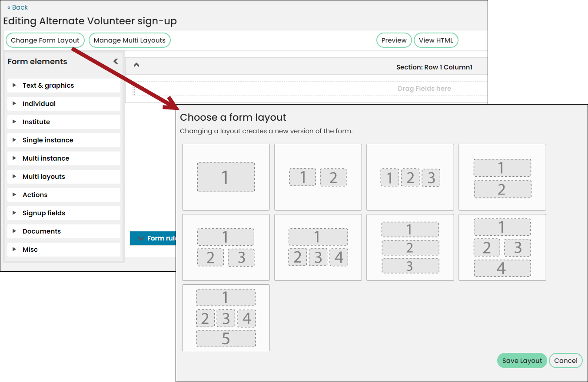Open the Signup fields group
The height and width of the screenshot is (382, 588).
(64, 213)
